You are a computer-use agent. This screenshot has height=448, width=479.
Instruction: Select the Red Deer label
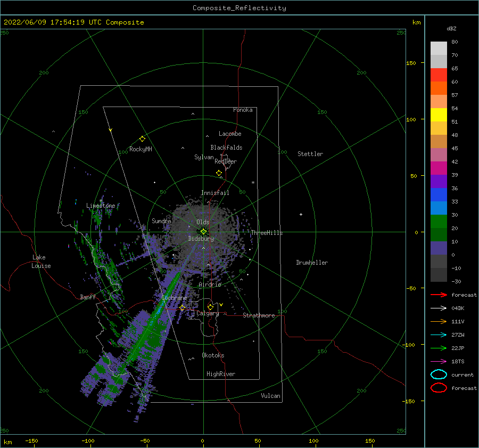[226, 161]
